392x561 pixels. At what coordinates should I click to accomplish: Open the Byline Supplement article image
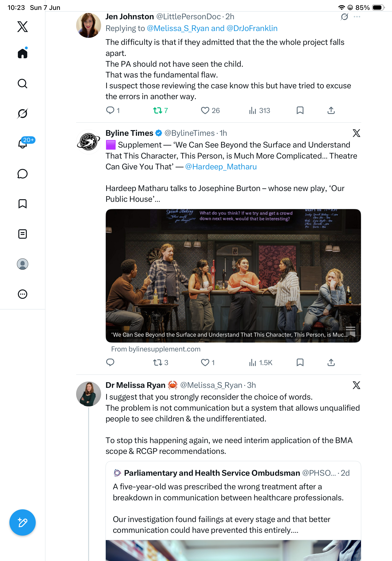233,276
